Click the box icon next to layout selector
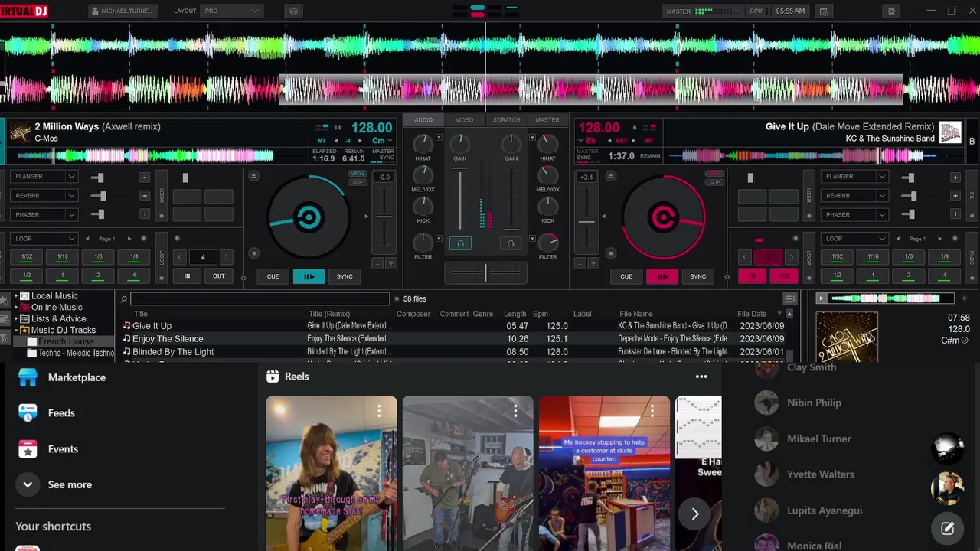This screenshot has height=551, width=980. (x=293, y=11)
